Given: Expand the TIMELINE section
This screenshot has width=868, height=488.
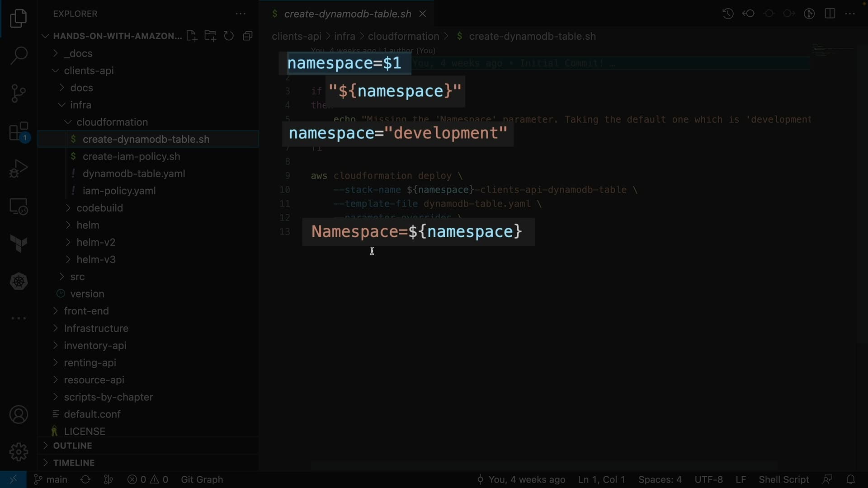Looking at the screenshot, I should [x=74, y=463].
